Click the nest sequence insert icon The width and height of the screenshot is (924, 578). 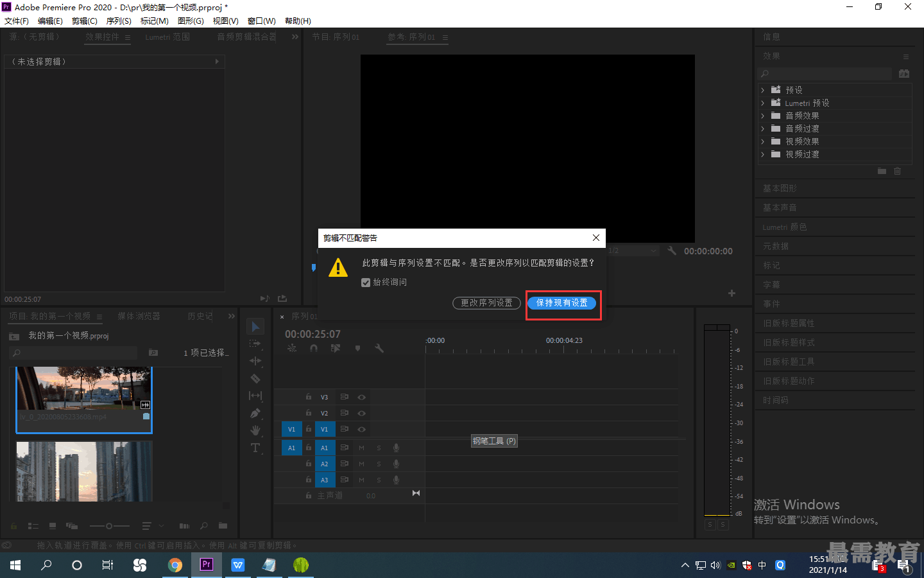(x=292, y=348)
